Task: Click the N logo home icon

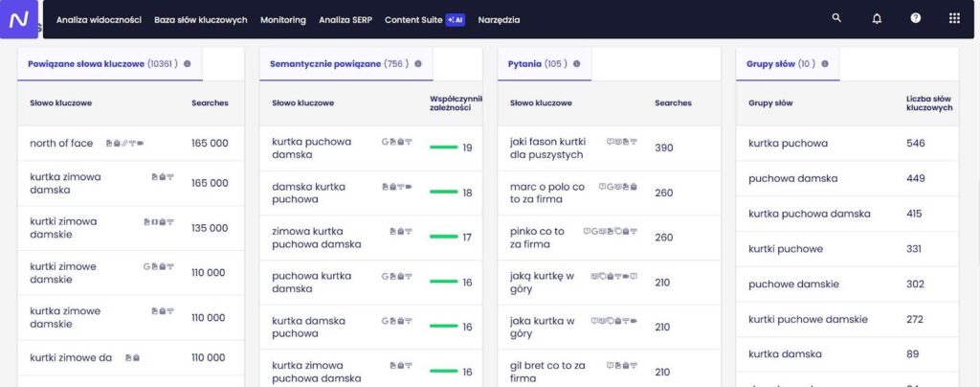Action: 19,19
